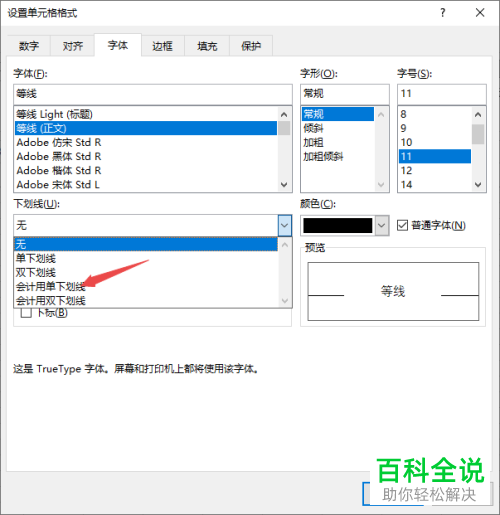Viewport: 500px width, 515px height.
Task: Choose 无 underline option
Action: click(146, 244)
